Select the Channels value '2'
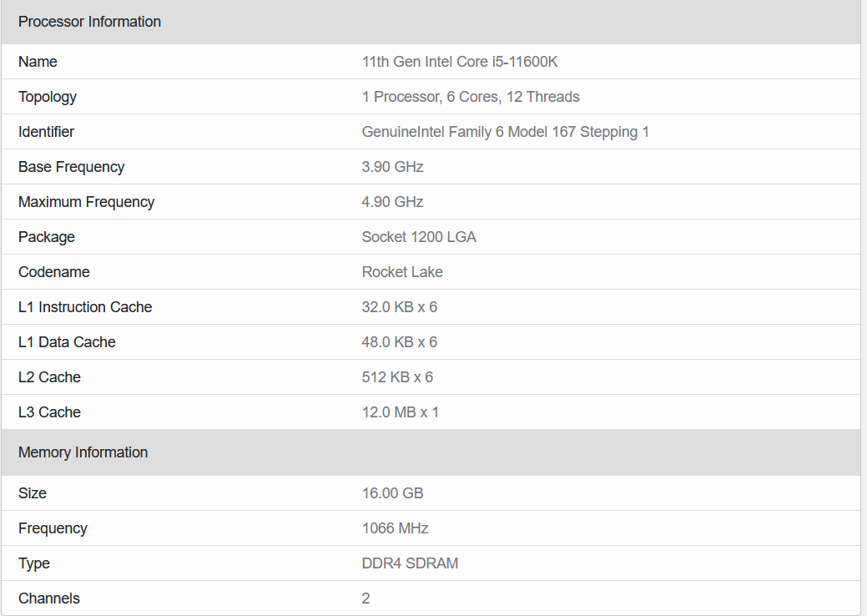 (365, 598)
